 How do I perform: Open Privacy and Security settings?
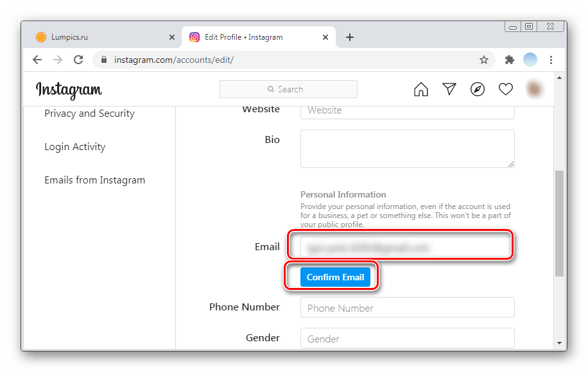coord(89,114)
